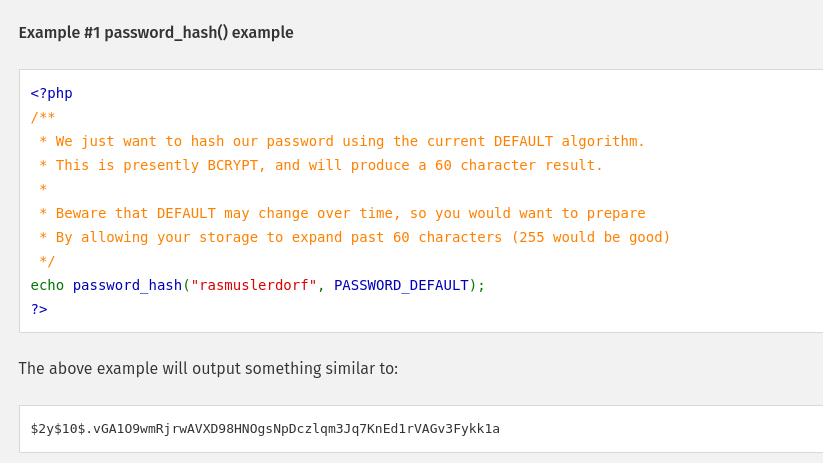Click the comment line mentioning DEFAULT algorithm
Screen dimensions: 823x463
point(342,141)
